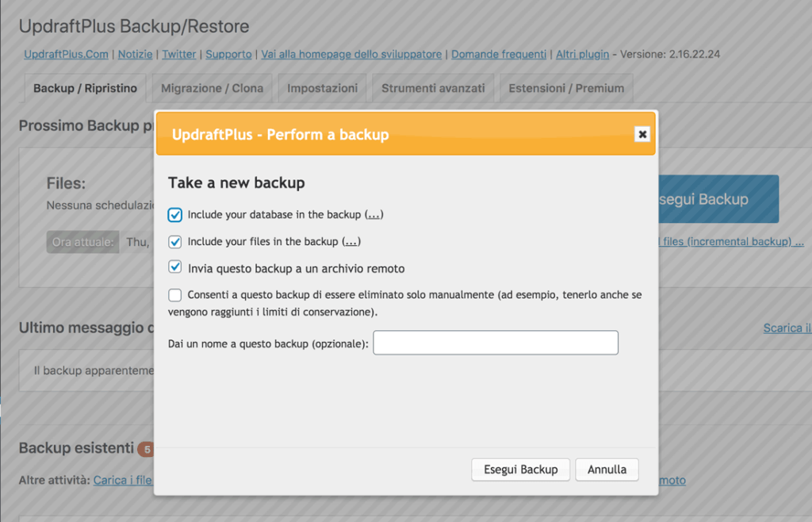Uncheck Include your files in the backup
Screen dimensions: 812x522
tap(175, 242)
